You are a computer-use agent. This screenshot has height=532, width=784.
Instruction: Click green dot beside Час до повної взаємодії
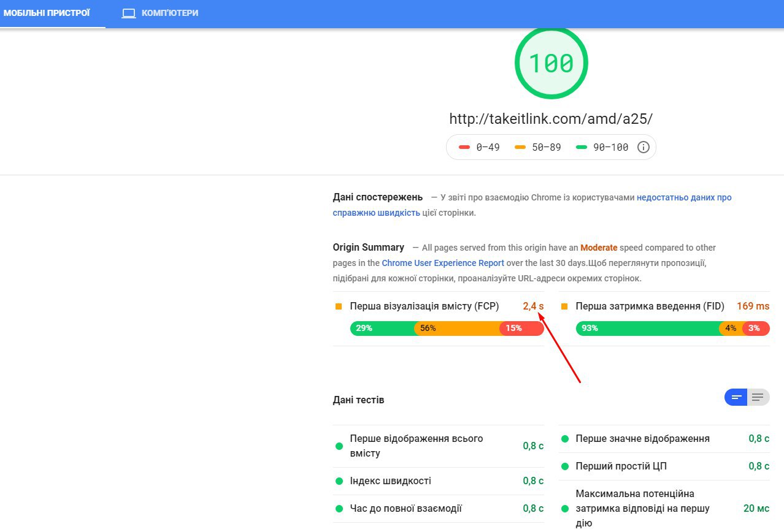[339, 509]
